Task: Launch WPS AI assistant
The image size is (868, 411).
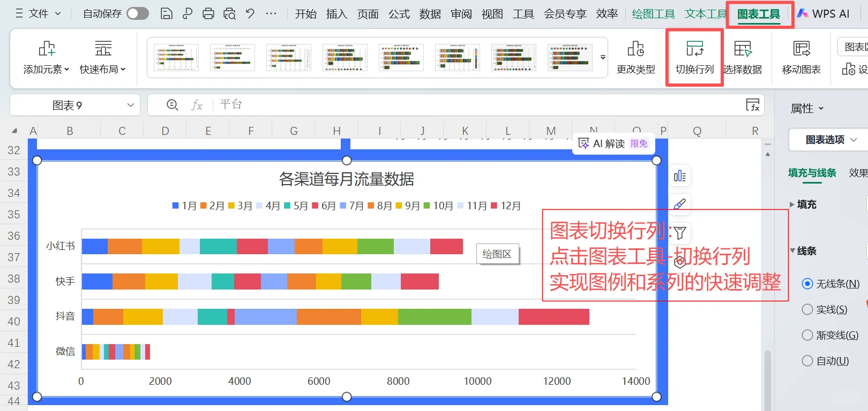Action: pos(824,14)
